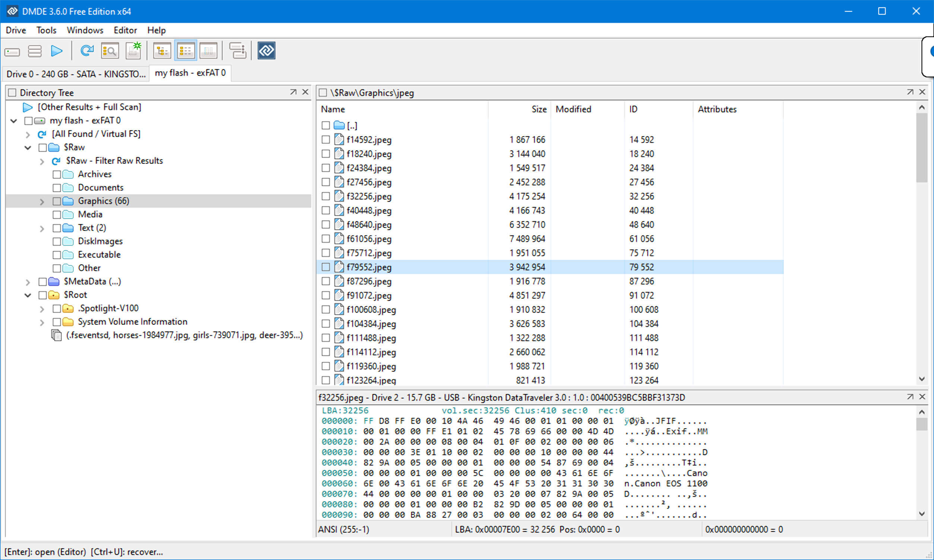Click the parent folder [..] icon

point(339,125)
